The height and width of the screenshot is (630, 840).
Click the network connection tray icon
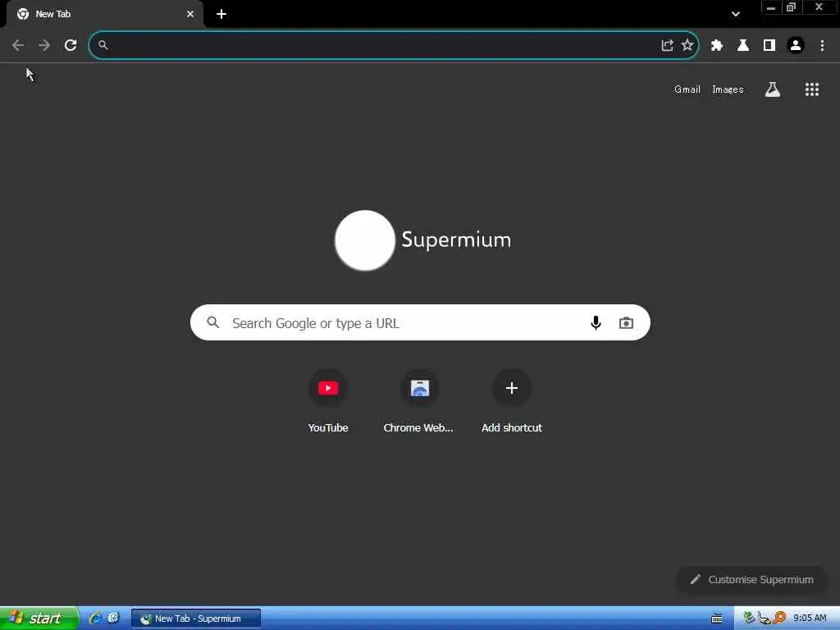[x=764, y=619]
